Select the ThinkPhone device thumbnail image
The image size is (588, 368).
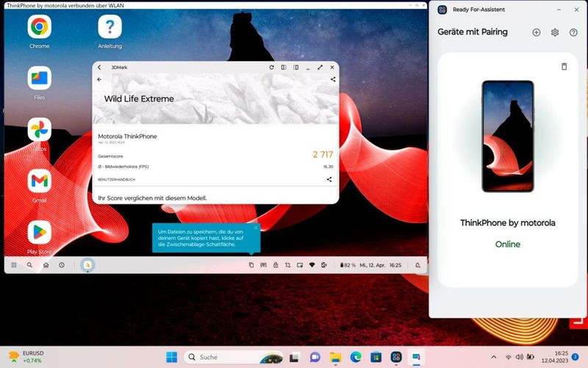pyautogui.click(x=507, y=136)
